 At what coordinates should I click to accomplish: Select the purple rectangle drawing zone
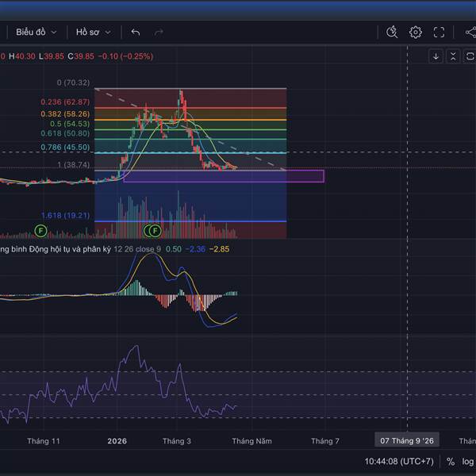(224, 176)
